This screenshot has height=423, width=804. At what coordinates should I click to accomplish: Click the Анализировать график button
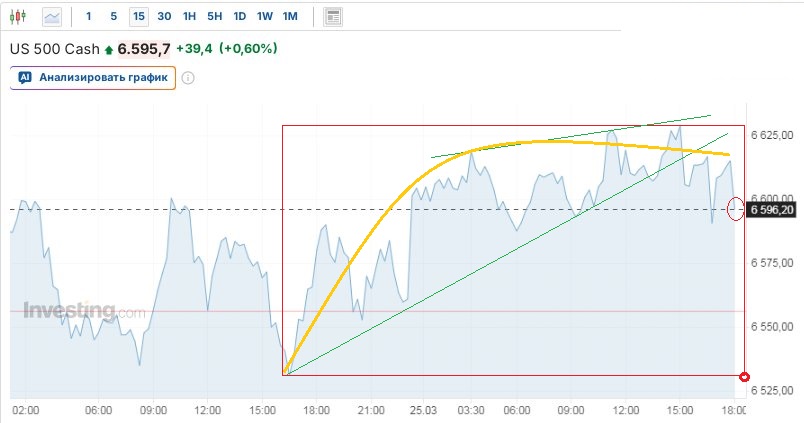tap(94, 77)
